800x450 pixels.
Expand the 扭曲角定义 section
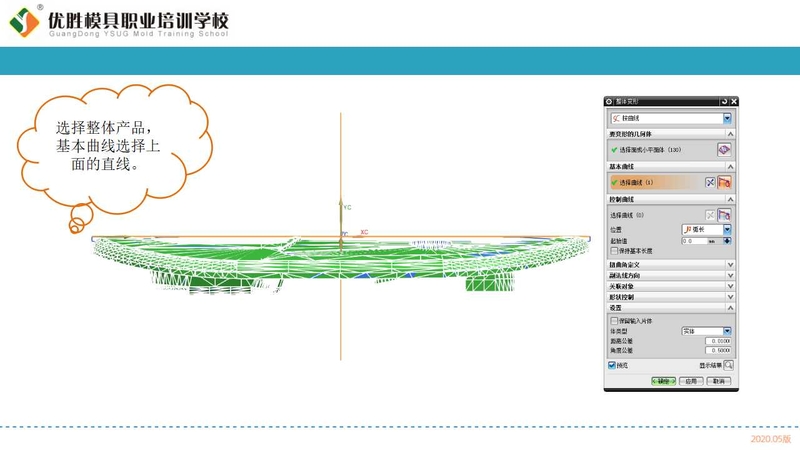point(730,265)
